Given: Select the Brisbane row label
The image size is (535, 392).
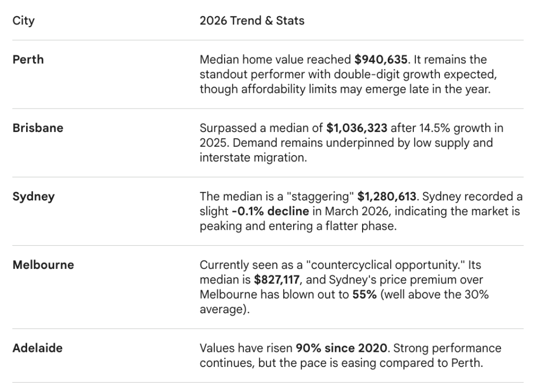Looking at the screenshot, I should click(x=38, y=128).
